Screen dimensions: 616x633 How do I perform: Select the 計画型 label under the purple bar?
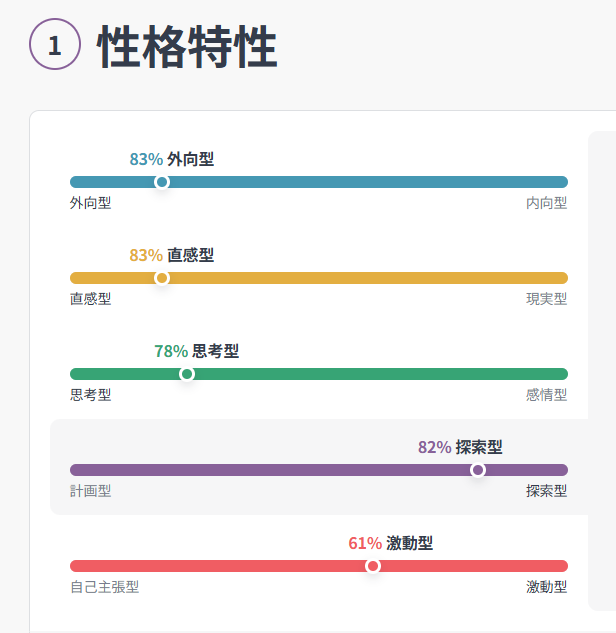click(x=90, y=491)
